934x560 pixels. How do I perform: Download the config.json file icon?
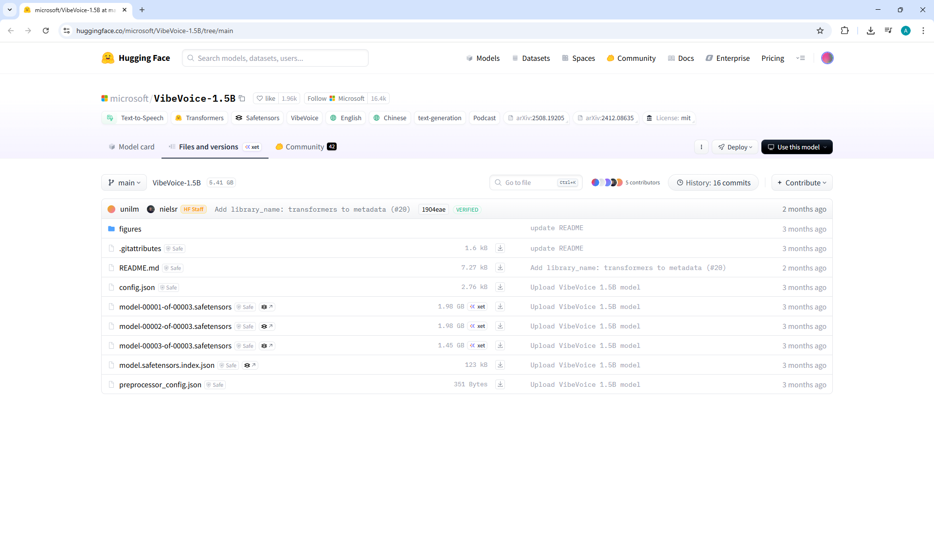[500, 287]
